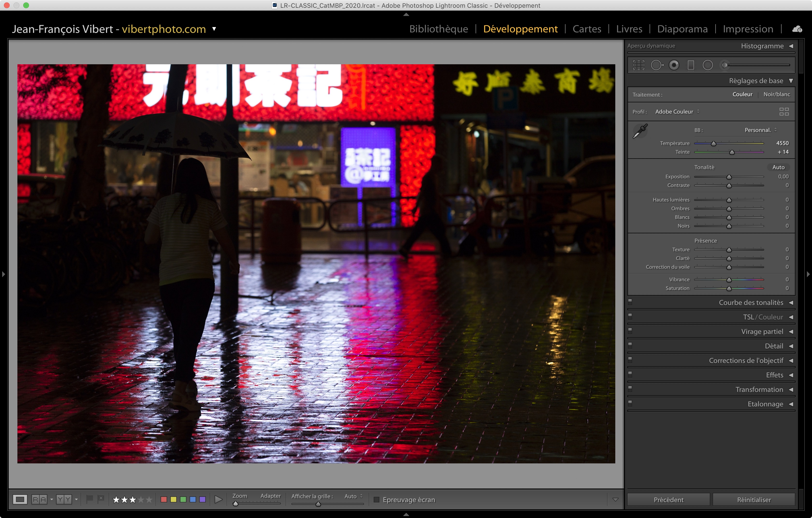Pick the white balance eyedropper
The height and width of the screenshot is (518, 812).
point(640,131)
